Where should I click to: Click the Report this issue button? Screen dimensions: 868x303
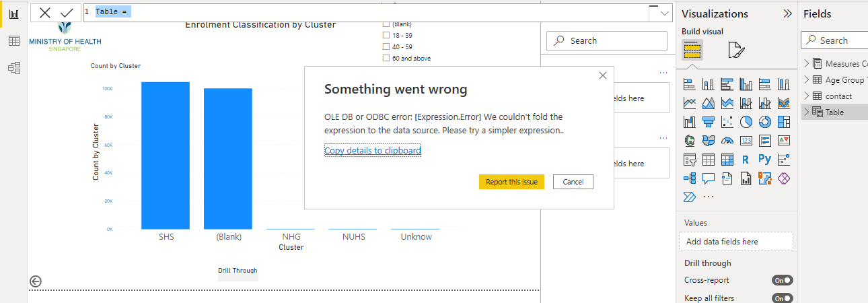point(511,182)
